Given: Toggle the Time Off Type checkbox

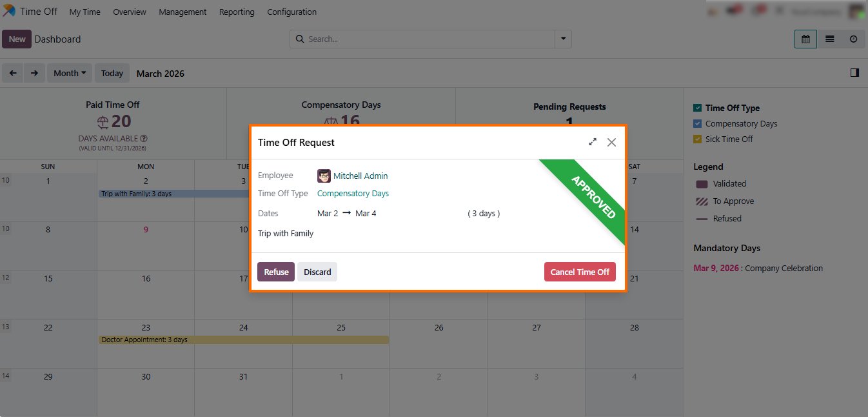Looking at the screenshot, I should pyautogui.click(x=697, y=108).
